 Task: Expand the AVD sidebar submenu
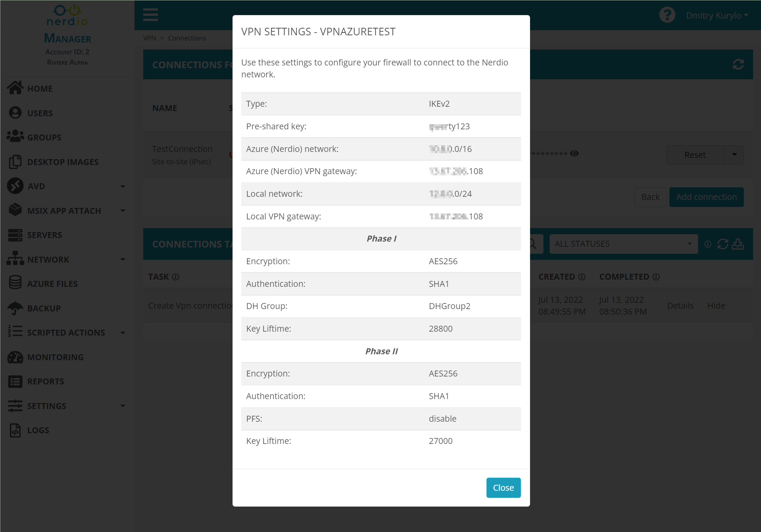click(x=123, y=186)
